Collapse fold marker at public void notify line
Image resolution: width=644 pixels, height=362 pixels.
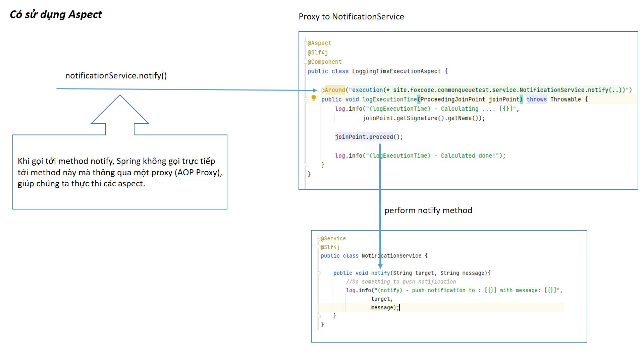pyautogui.click(x=319, y=273)
